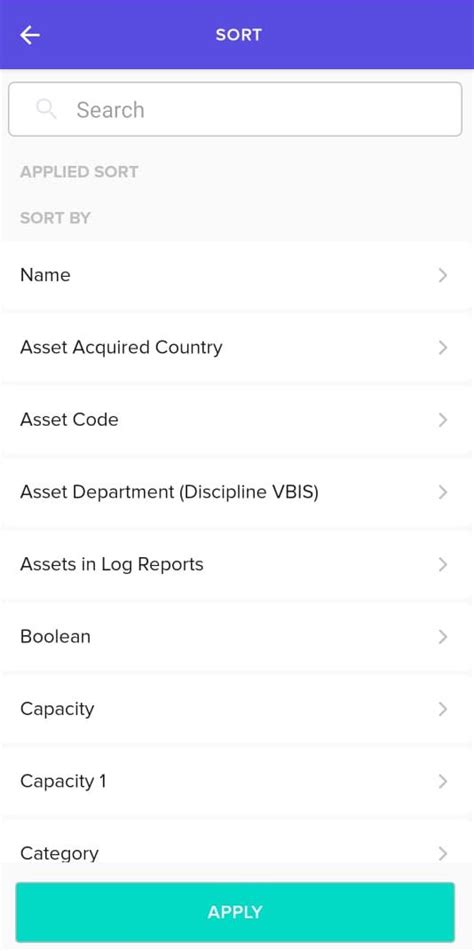Choose Asset Acquired Country sort option

coord(121,347)
